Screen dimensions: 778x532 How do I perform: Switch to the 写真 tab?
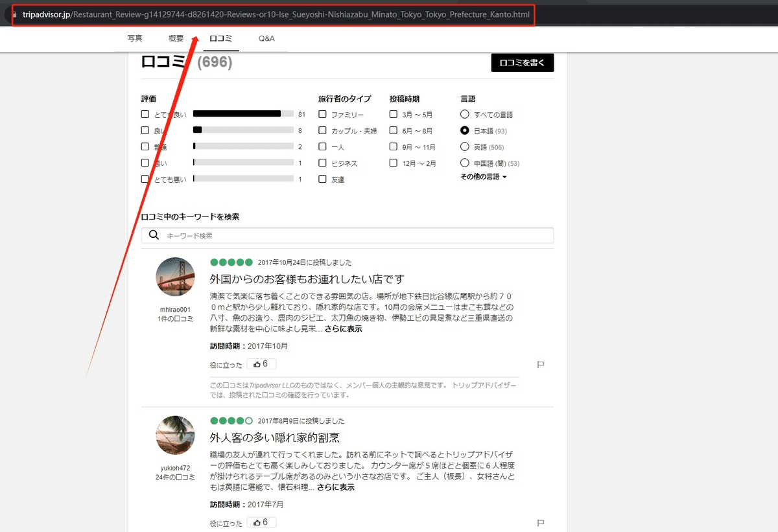click(x=135, y=38)
